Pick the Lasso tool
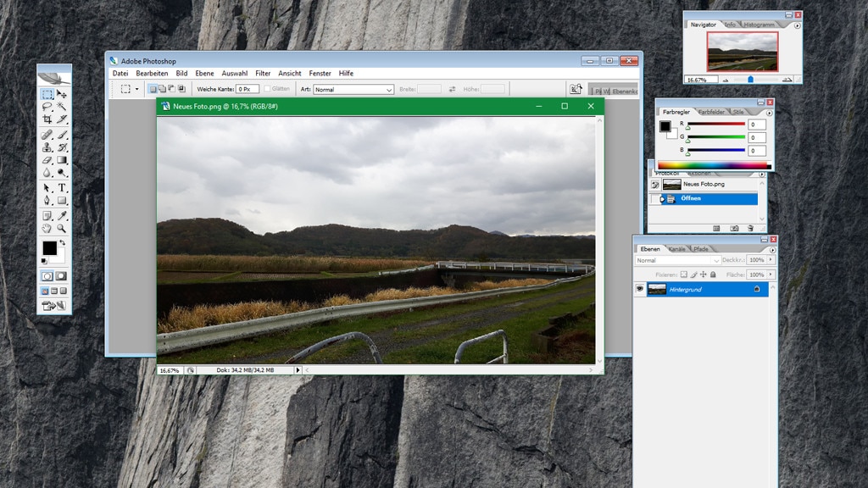The height and width of the screenshot is (488, 868). pos(47,107)
